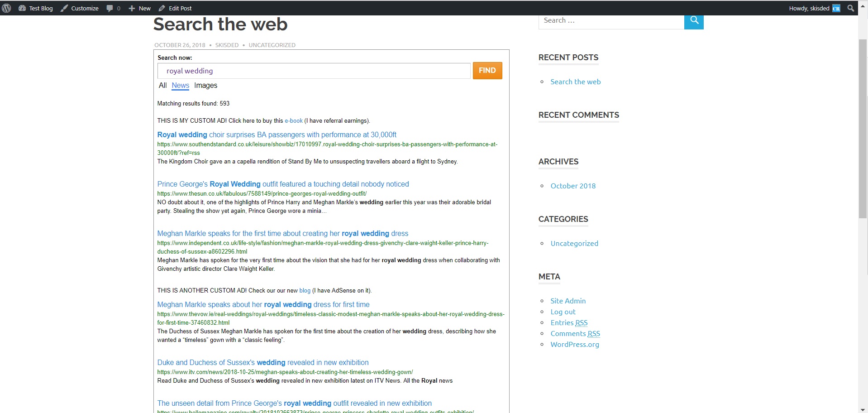Open Duke and Duchess of Sussex's wedding result
This screenshot has width=868, height=413.
tap(262, 362)
